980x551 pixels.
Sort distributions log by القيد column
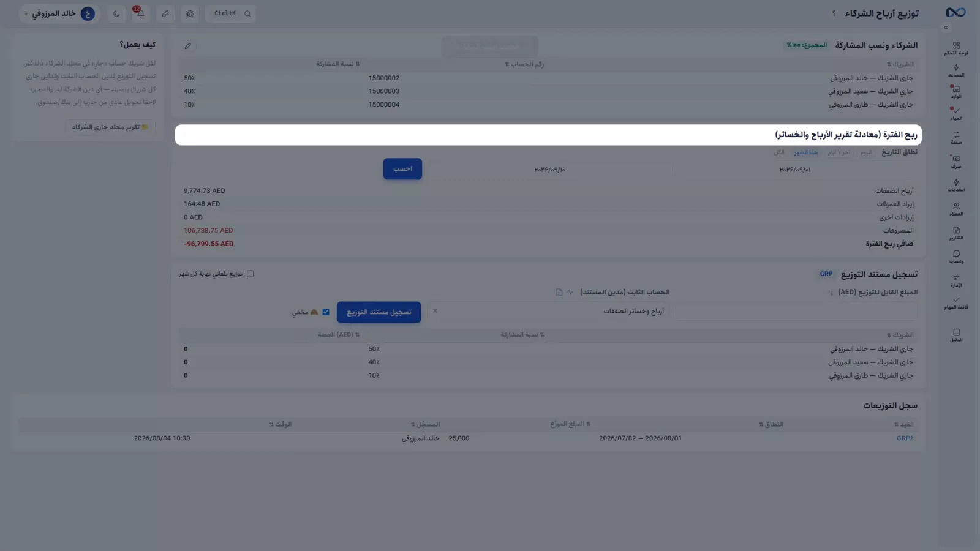click(903, 424)
